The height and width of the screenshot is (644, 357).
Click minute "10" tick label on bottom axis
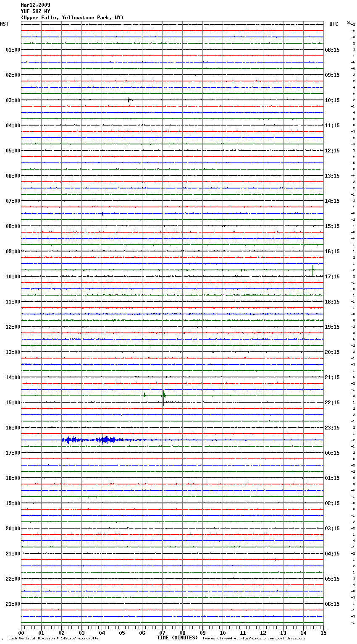(223, 633)
